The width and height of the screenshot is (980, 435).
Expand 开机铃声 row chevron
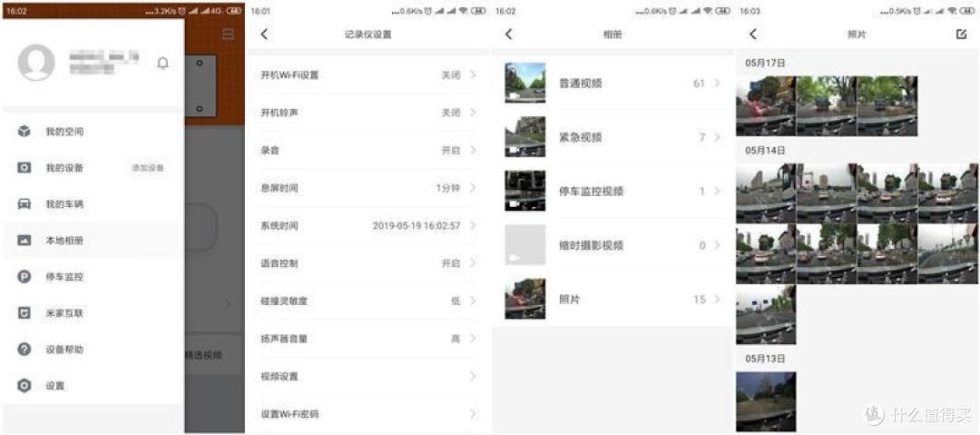[473, 113]
